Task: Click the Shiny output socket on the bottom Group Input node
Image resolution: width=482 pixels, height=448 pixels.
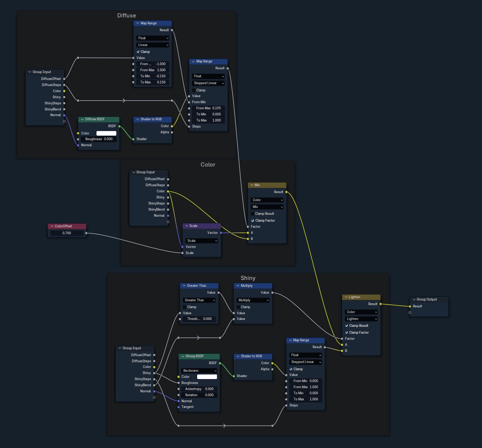Action: 154,373
